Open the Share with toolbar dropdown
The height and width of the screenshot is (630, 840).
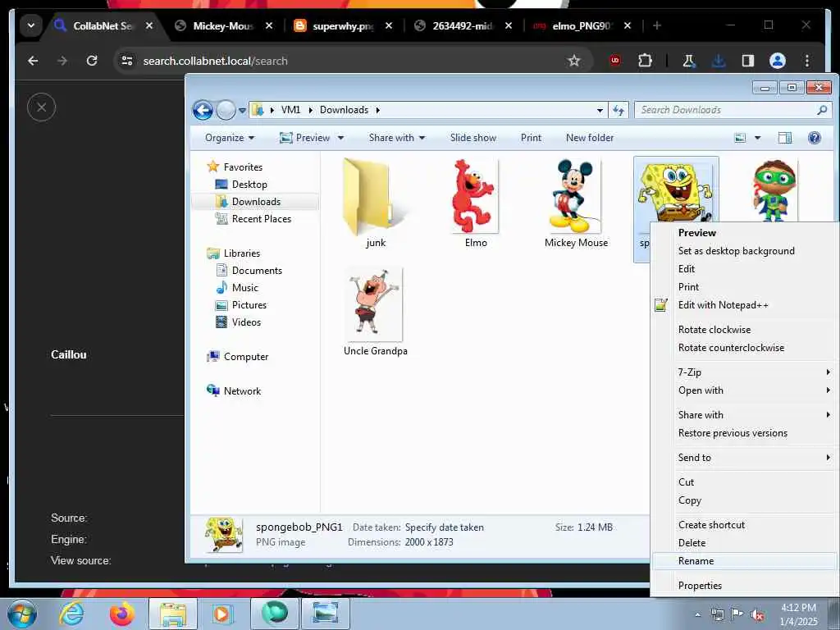[x=397, y=138]
